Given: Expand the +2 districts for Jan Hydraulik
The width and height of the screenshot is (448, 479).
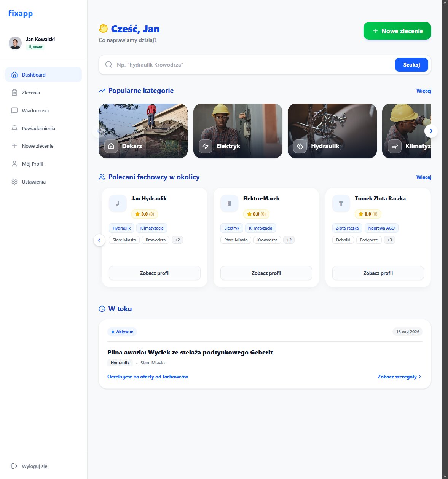Looking at the screenshot, I should click(177, 240).
